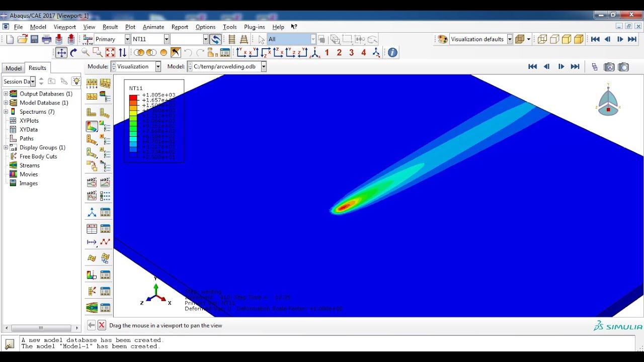644x362 pixels.
Task: Expand the Display Groups node
Action: point(6,147)
